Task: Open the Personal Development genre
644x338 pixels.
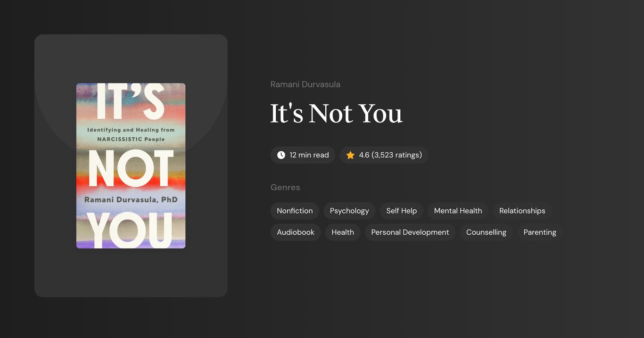Action: [x=410, y=232]
